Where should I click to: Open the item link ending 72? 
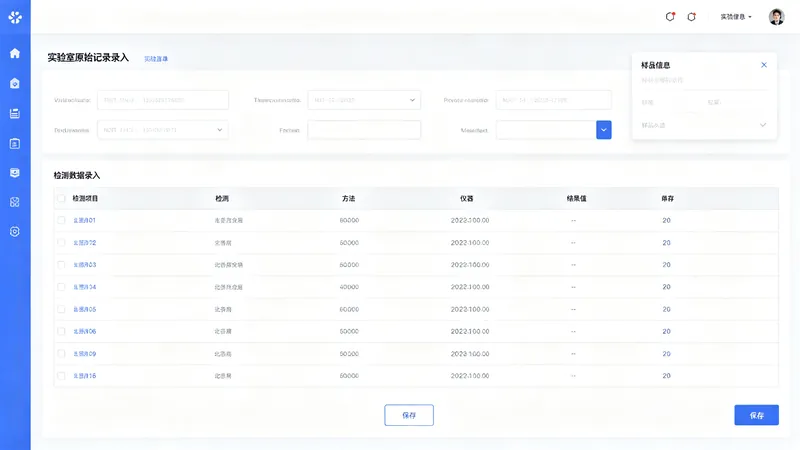pyautogui.click(x=84, y=243)
